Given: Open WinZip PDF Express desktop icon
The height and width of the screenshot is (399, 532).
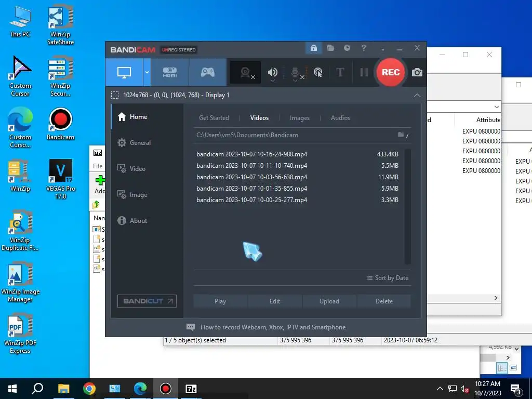Looking at the screenshot, I should coord(20,334).
